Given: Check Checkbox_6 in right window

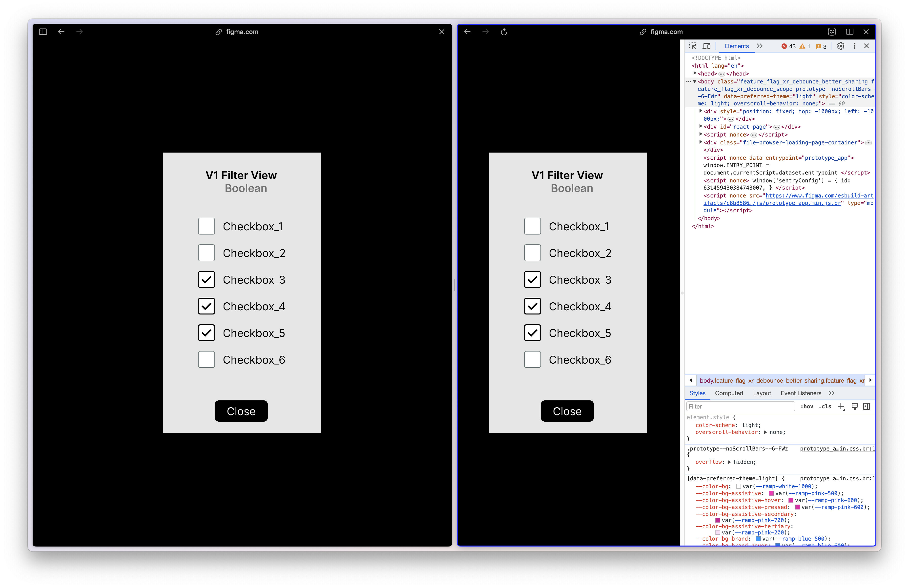Looking at the screenshot, I should [532, 360].
